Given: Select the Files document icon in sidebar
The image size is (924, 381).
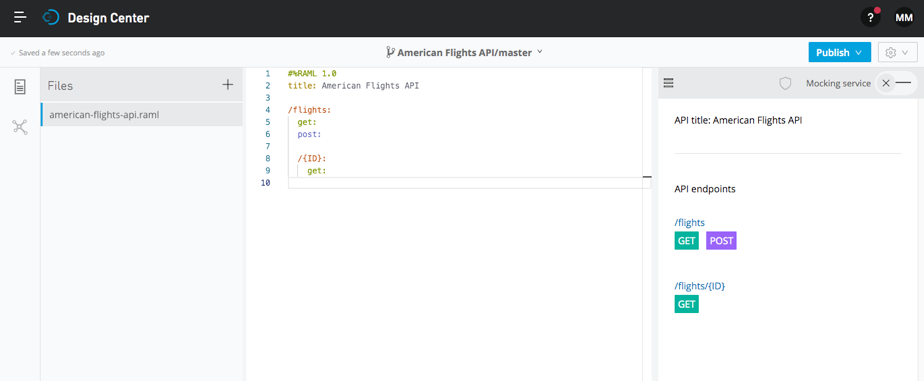Looking at the screenshot, I should [x=20, y=87].
